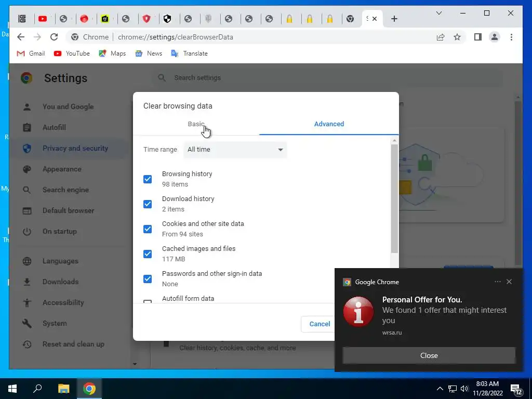532x399 pixels.
Task: Open News bookmark
Action: point(149,54)
